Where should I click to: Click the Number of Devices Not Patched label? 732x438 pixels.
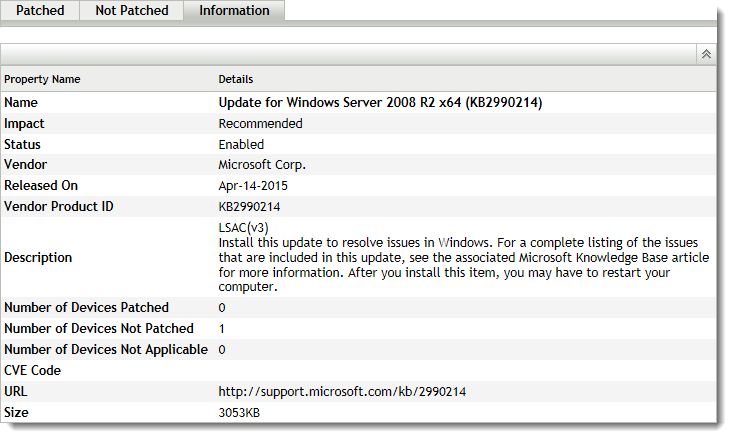coord(98,329)
